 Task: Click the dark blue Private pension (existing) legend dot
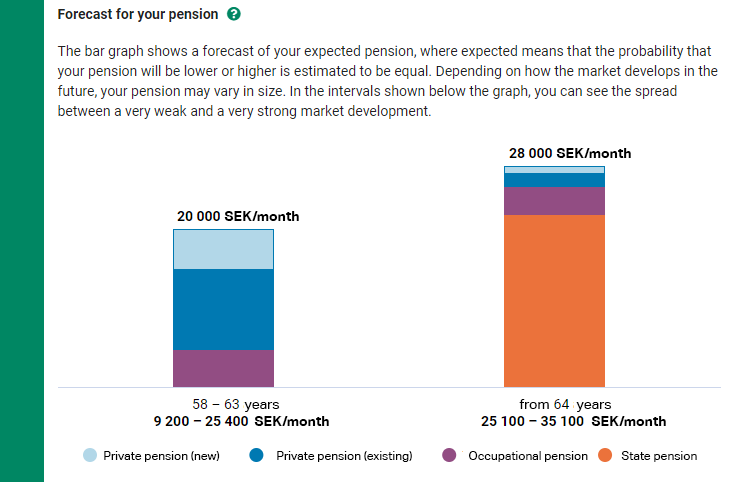(257, 456)
